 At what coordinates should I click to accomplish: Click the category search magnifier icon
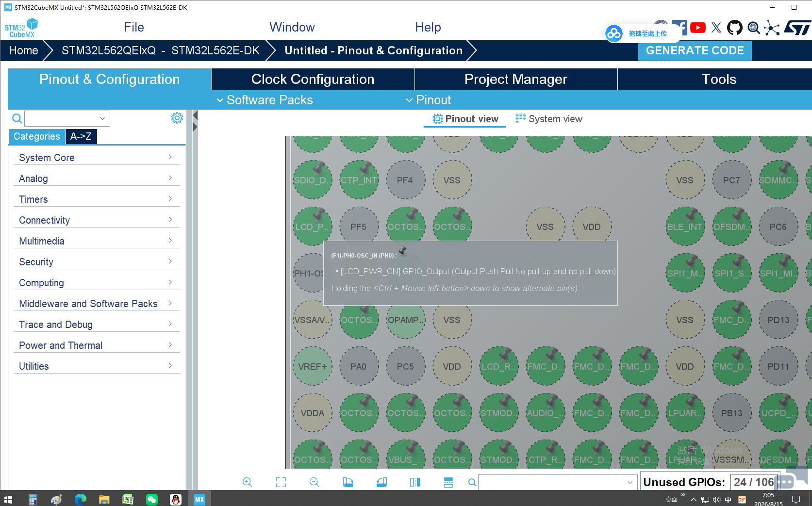click(x=17, y=118)
